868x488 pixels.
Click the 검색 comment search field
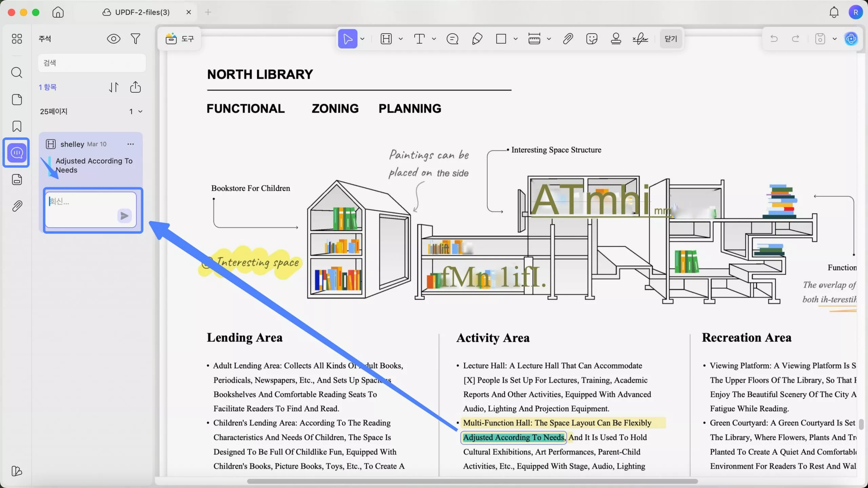[92, 63]
